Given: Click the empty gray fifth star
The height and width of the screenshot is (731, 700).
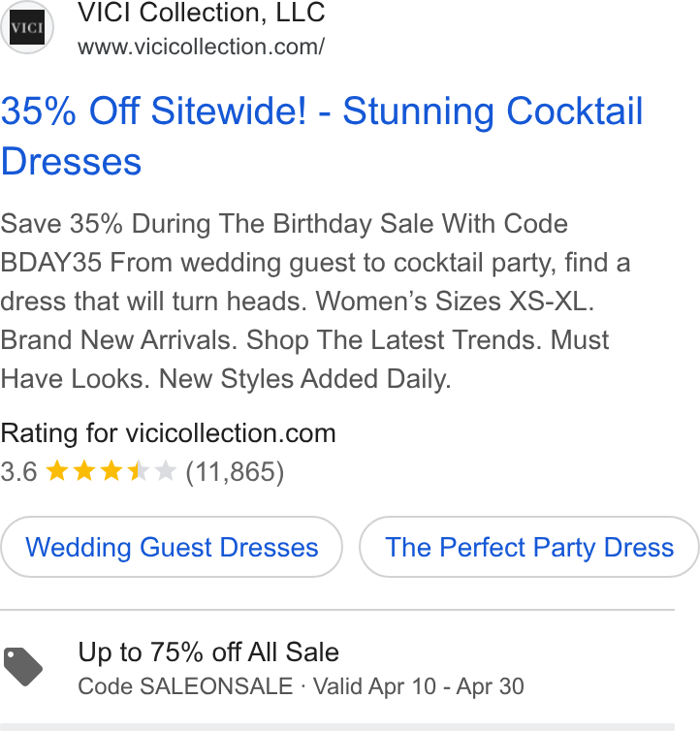Looking at the screenshot, I should [166, 470].
